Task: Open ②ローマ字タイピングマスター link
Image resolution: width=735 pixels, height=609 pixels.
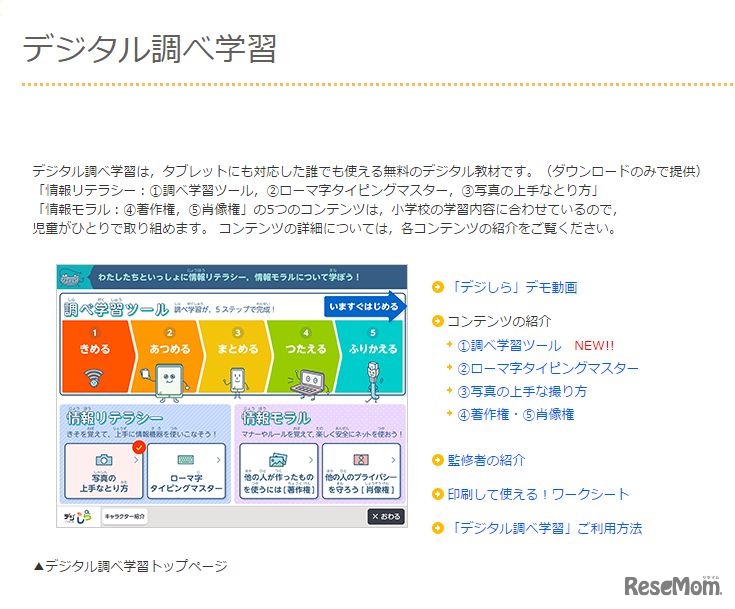Action: click(548, 368)
